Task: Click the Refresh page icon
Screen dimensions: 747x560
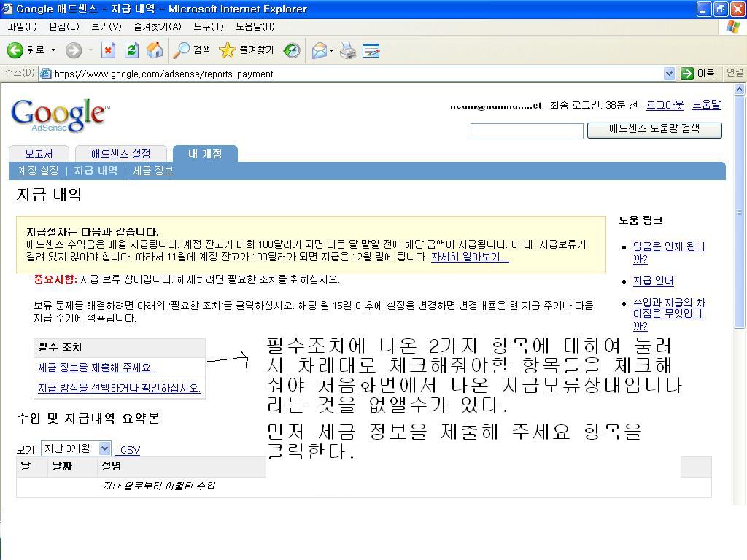Action: (x=131, y=50)
